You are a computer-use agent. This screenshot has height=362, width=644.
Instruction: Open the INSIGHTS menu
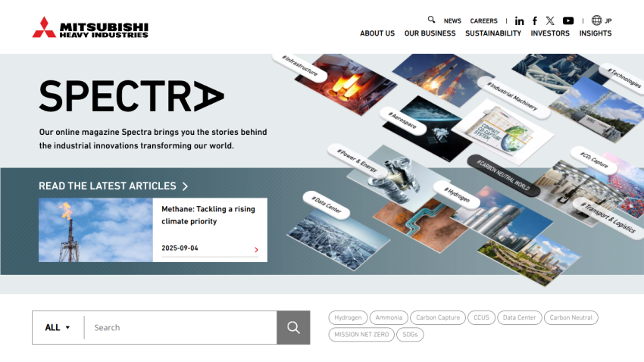[595, 33]
